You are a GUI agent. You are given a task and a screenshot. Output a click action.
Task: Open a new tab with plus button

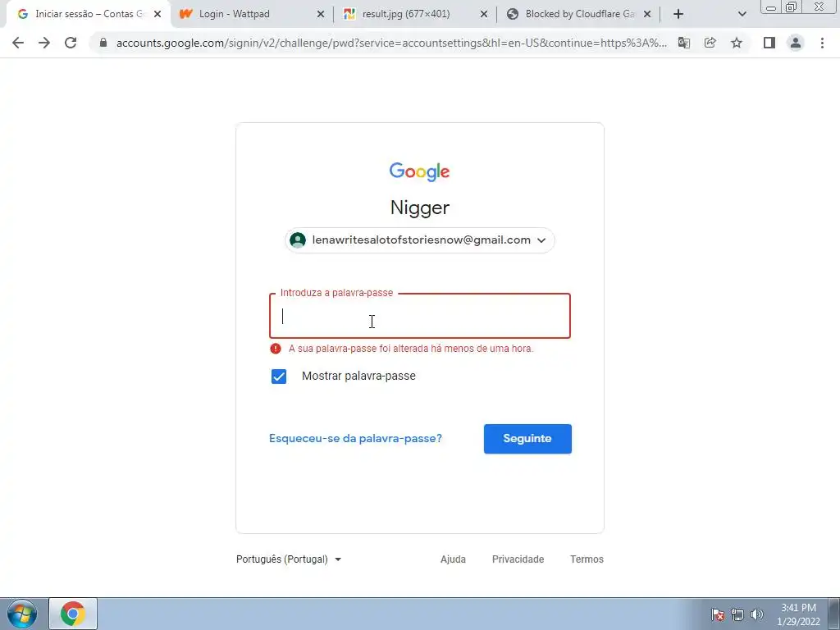pyautogui.click(x=678, y=15)
